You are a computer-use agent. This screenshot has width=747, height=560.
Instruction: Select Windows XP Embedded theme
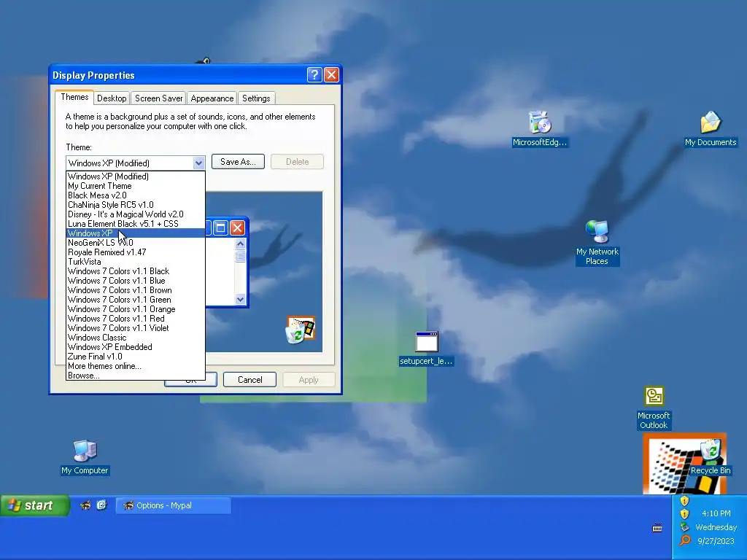tap(135, 347)
